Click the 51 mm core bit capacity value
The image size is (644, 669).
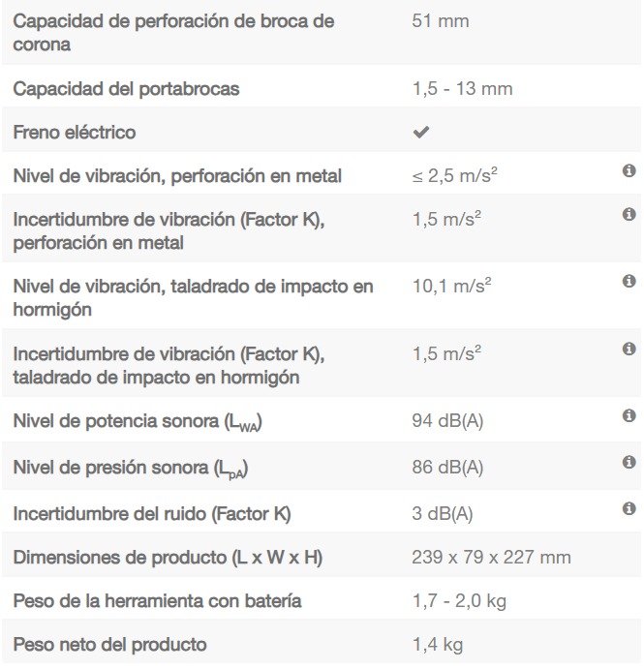pyautogui.click(x=440, y=21)
